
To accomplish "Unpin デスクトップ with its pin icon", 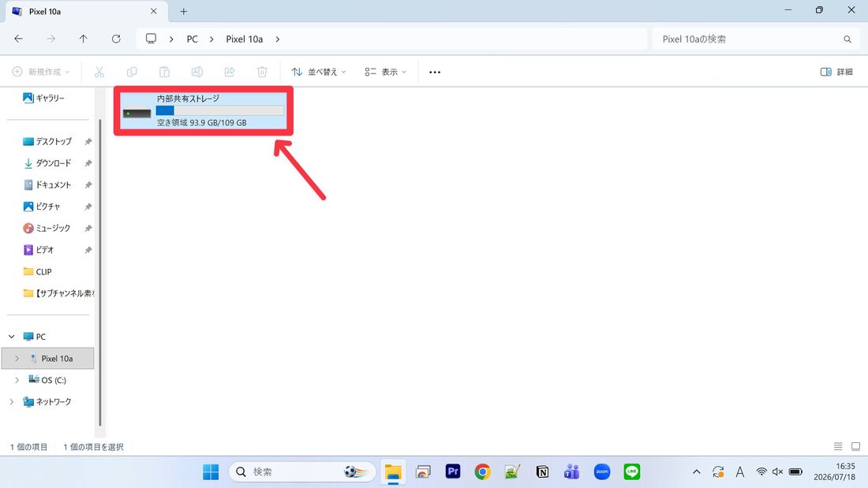I will [x=88, y=142].
